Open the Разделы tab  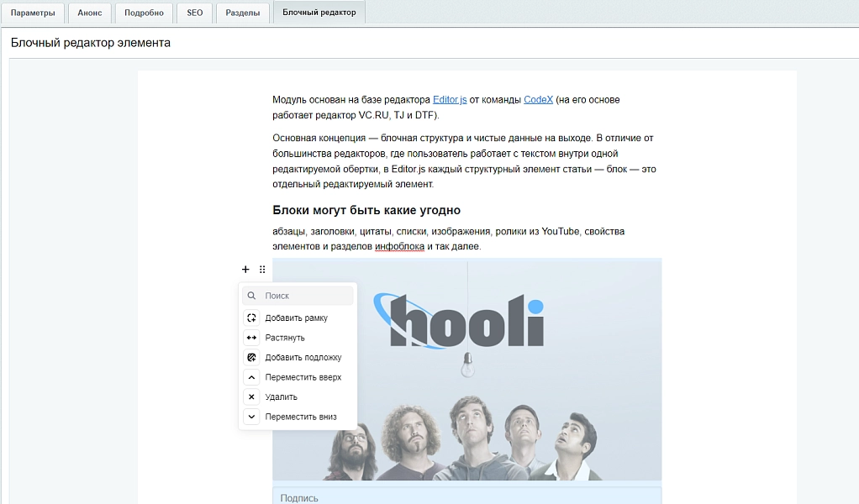tap(243, 13)
